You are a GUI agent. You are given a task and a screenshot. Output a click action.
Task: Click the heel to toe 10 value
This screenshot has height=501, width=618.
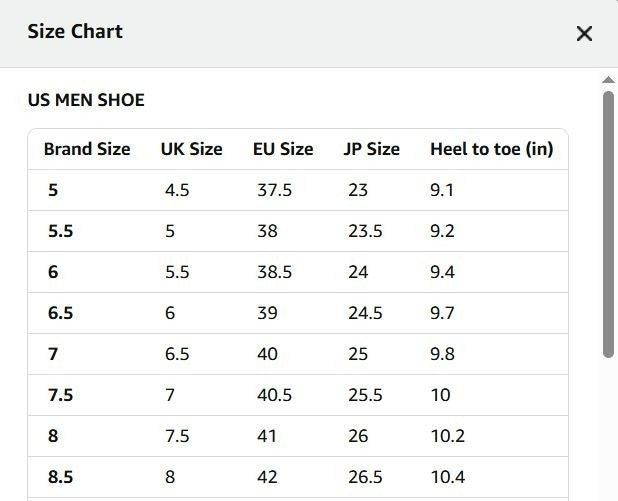[x=440, y=395]
